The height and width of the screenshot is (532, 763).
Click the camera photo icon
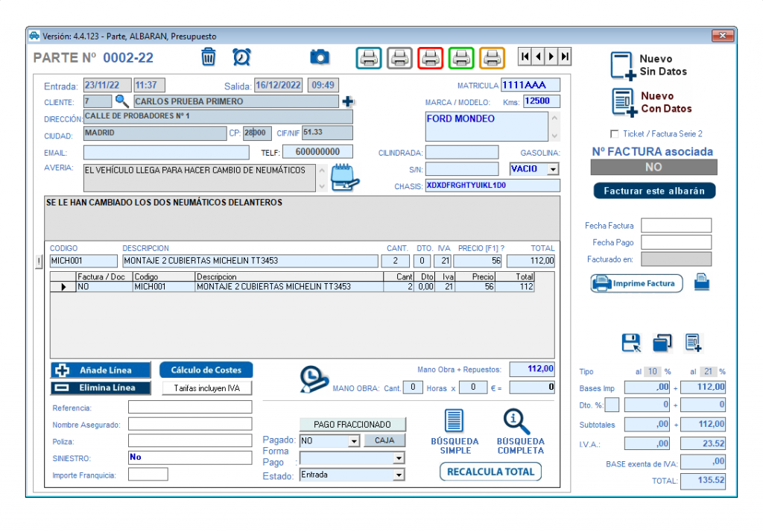[320, 57]
